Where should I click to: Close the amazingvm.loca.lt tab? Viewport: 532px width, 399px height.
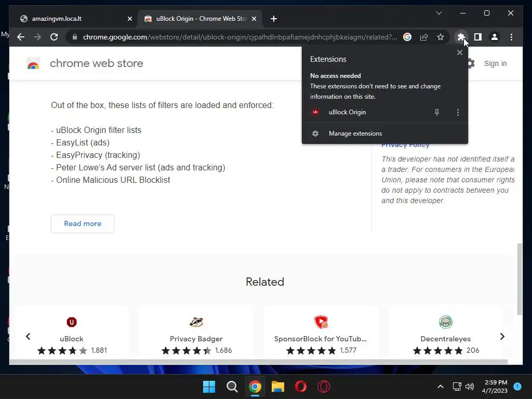129,19
